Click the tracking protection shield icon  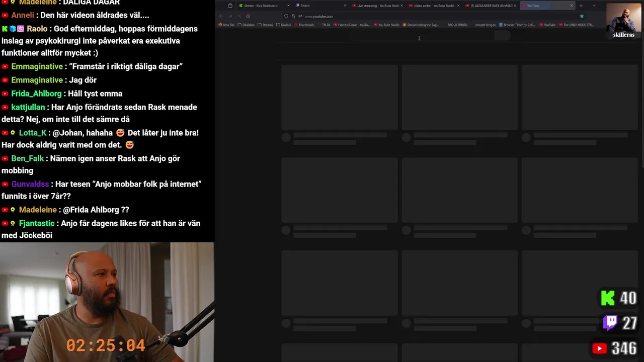[x=286, y=16]
